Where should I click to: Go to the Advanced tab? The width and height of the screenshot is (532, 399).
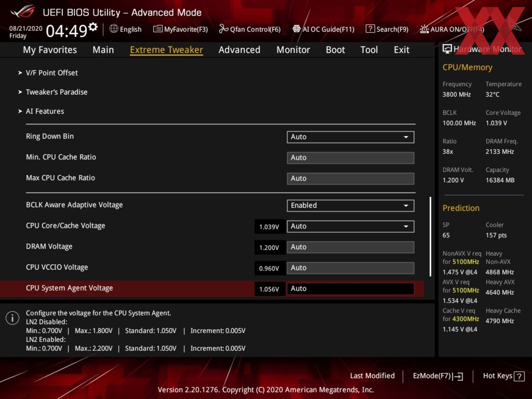pyautogui.click(x=239, y=50)
